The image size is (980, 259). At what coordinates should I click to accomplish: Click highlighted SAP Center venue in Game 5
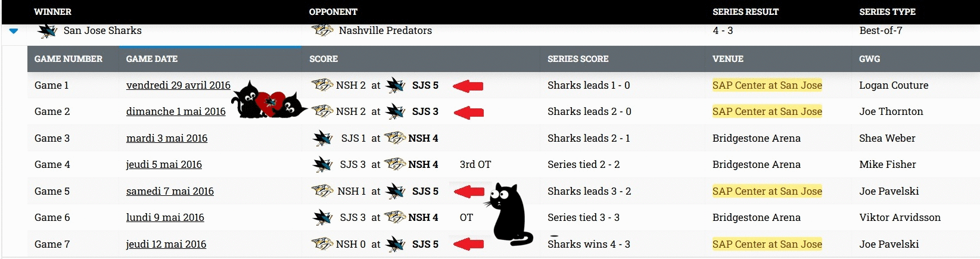(767, 191)
